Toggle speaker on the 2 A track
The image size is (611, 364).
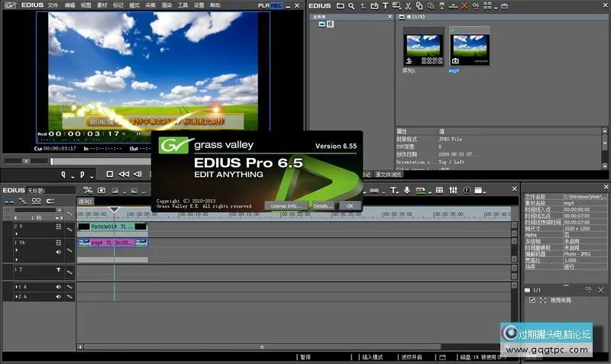coord(58,296)
